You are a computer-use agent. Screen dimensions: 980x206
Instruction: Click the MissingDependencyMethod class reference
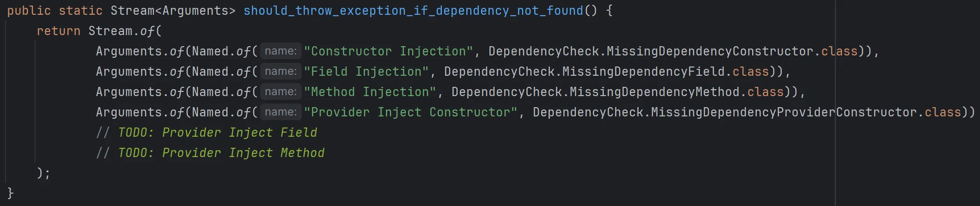[654, 92]
